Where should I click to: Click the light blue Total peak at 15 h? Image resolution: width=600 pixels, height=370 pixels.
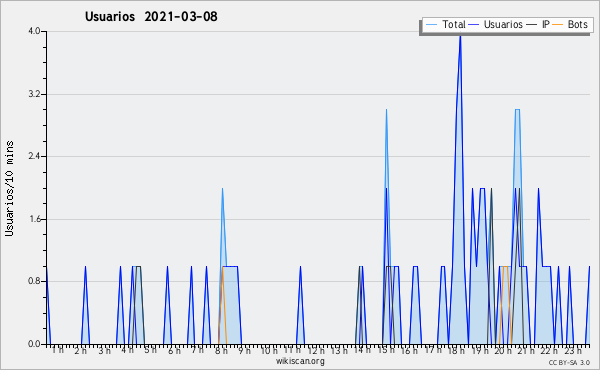click(386, 111)
